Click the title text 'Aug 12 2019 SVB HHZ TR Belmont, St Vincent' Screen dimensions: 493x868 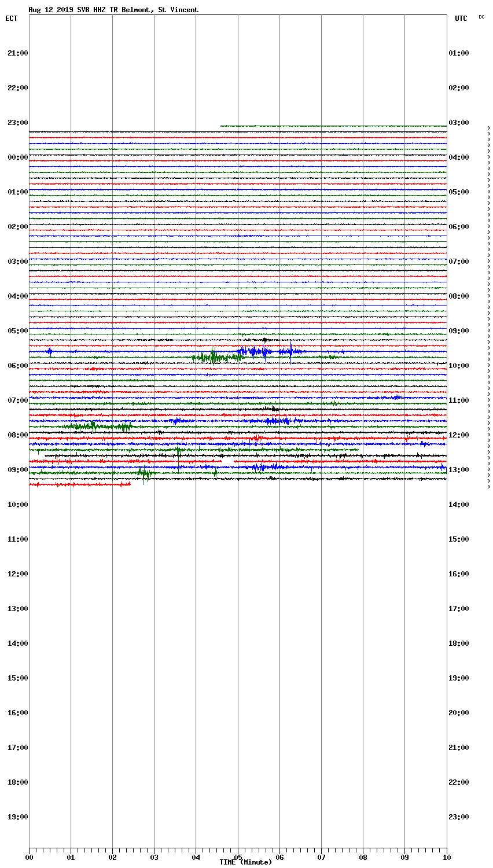[x=113, y=10]
